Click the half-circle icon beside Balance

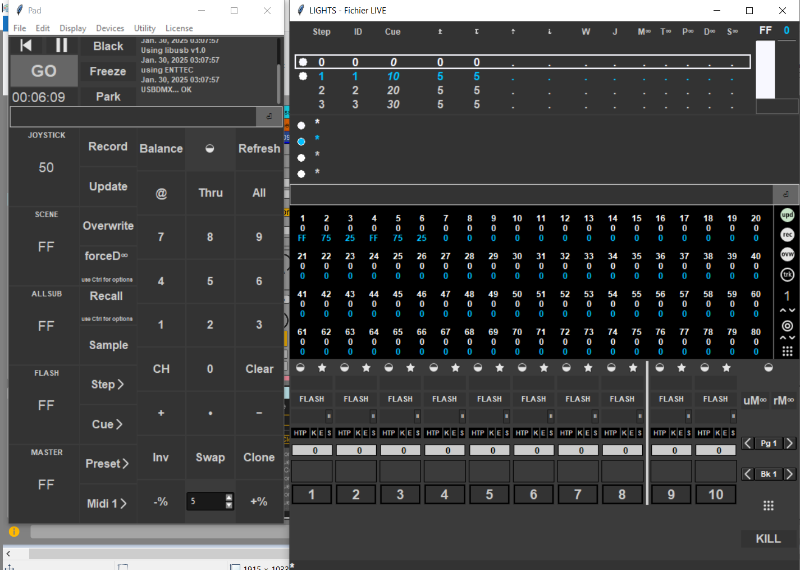click(x=210, y=148)
